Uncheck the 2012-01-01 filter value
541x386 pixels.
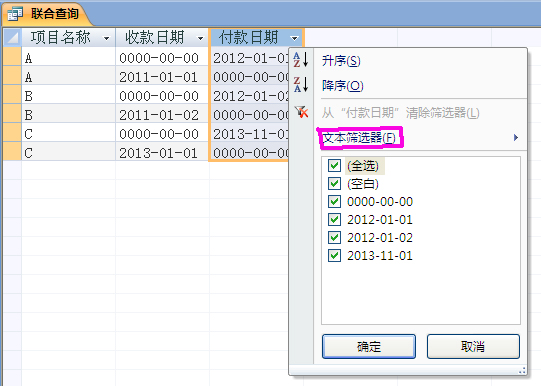coord(334,219)
